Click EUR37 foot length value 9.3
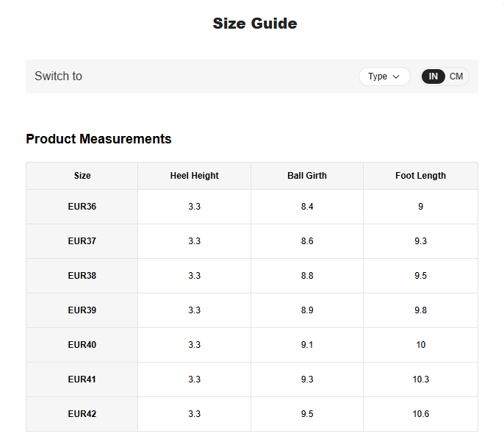504x442 pixels. pyautogui.click(x=420, y=241)
